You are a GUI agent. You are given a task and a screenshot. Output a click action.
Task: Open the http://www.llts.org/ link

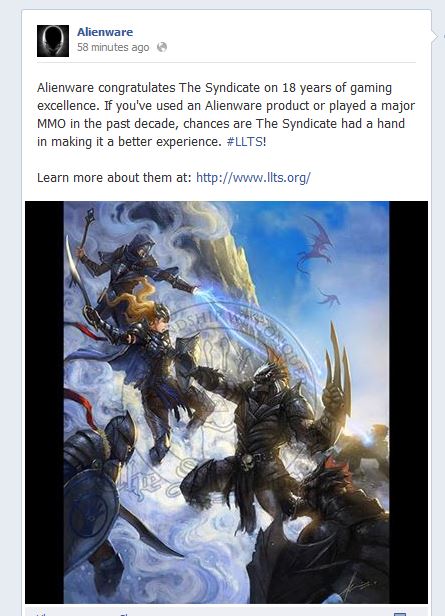coord(253,178)
